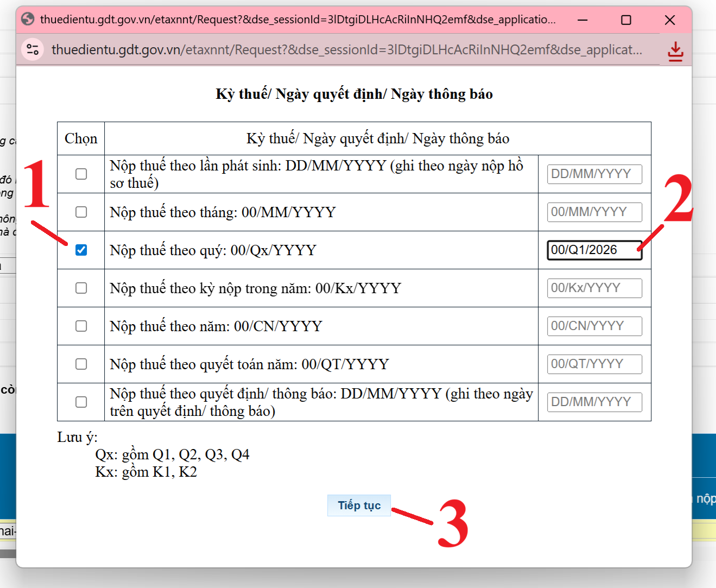
Task: Click the site information icon in address bar
Action: [x=33, y=50]
